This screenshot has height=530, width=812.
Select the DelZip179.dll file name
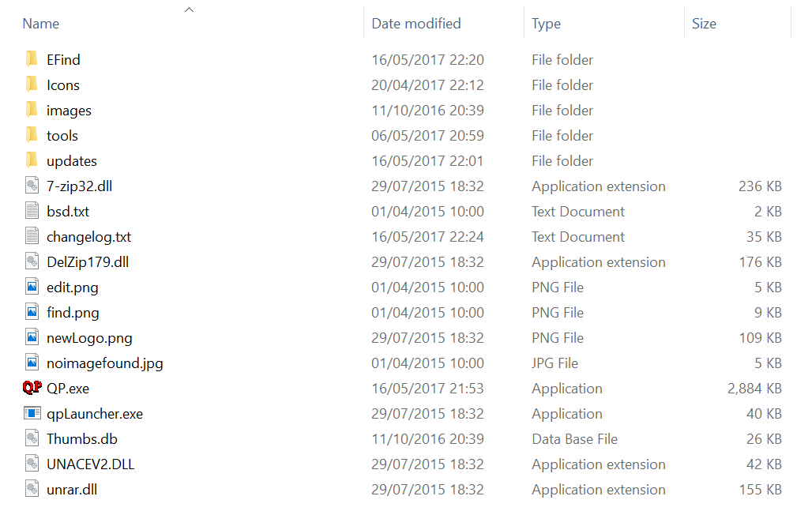(88, 262)
